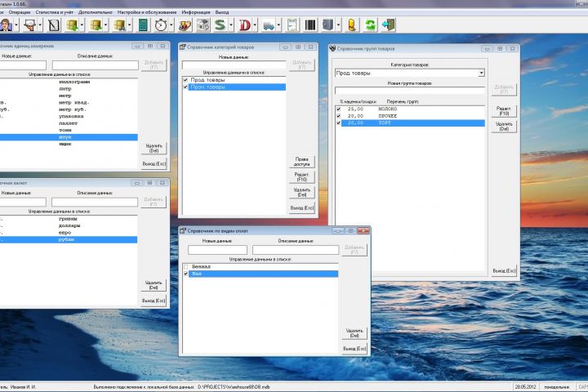Viewport: 588px width, 392px height.
Task: Click the barcode toolbar icon
Action: pyautogui.click(x=310, y=25)
